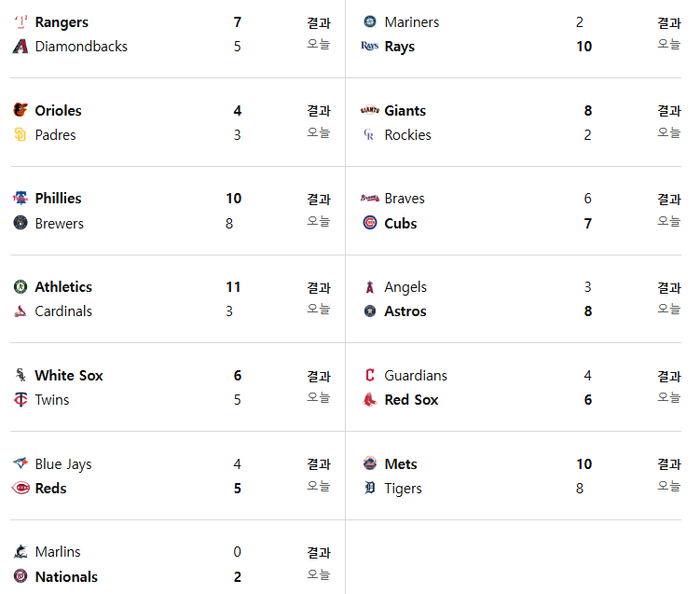Image resolution: width=700 pixels, height=594 pixels.
Task: Open the Phillies team name link
Action: click(x=58, y=199)
